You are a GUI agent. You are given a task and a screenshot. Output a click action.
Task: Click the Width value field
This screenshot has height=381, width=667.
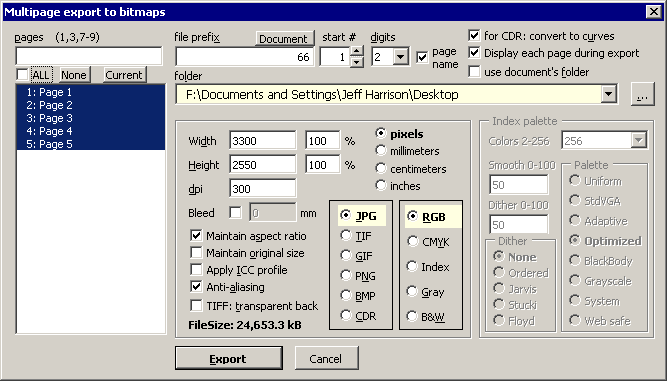[x=262, y=140]
